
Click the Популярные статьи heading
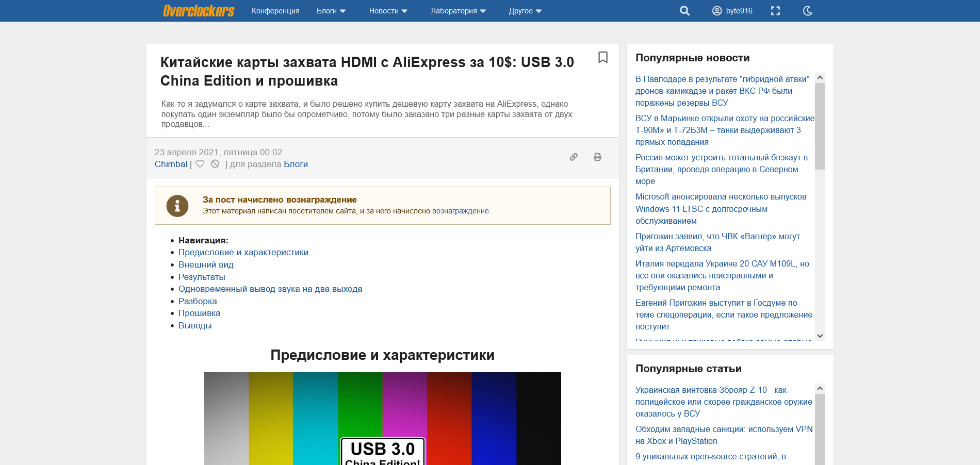(x=689, y=369)
